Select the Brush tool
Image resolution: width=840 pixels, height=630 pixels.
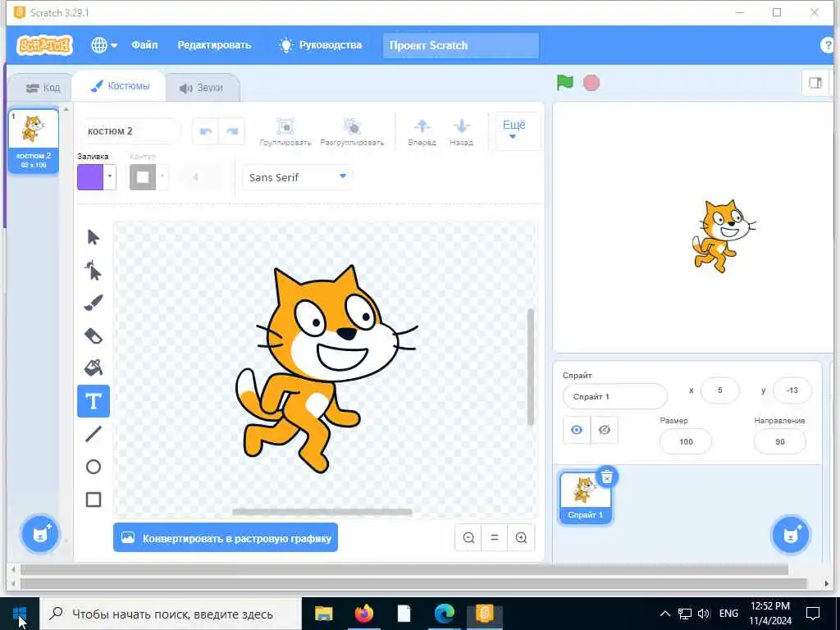pyautogui.click(x=94, y=303)
